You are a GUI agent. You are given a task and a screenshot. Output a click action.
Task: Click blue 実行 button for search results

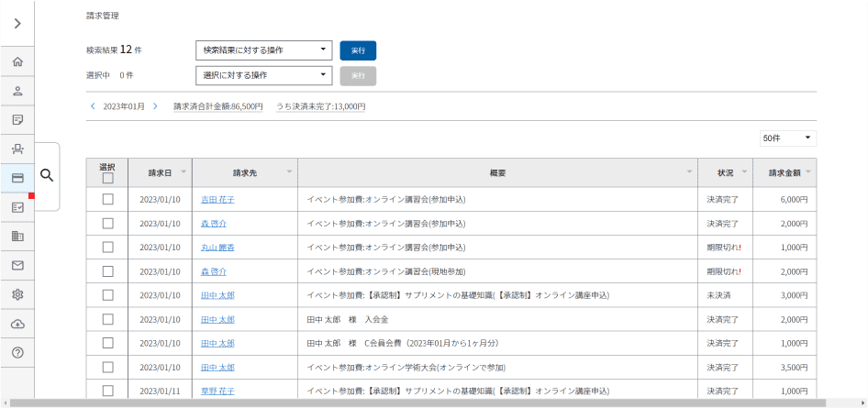358,50
